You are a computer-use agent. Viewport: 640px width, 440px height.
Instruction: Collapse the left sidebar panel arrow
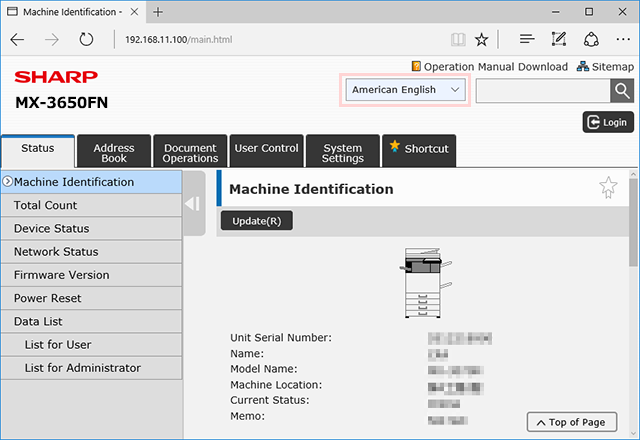(193, 203)
